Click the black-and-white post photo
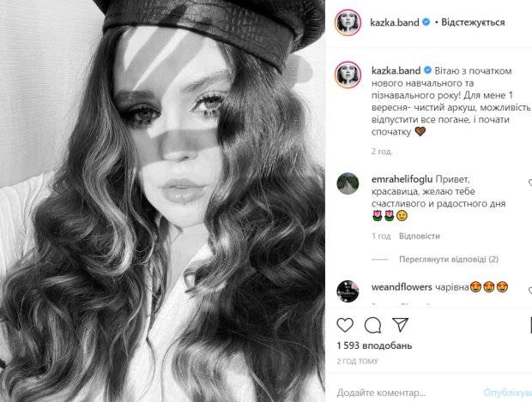Viewport: 532px width, 402px height. click(162, 201)
